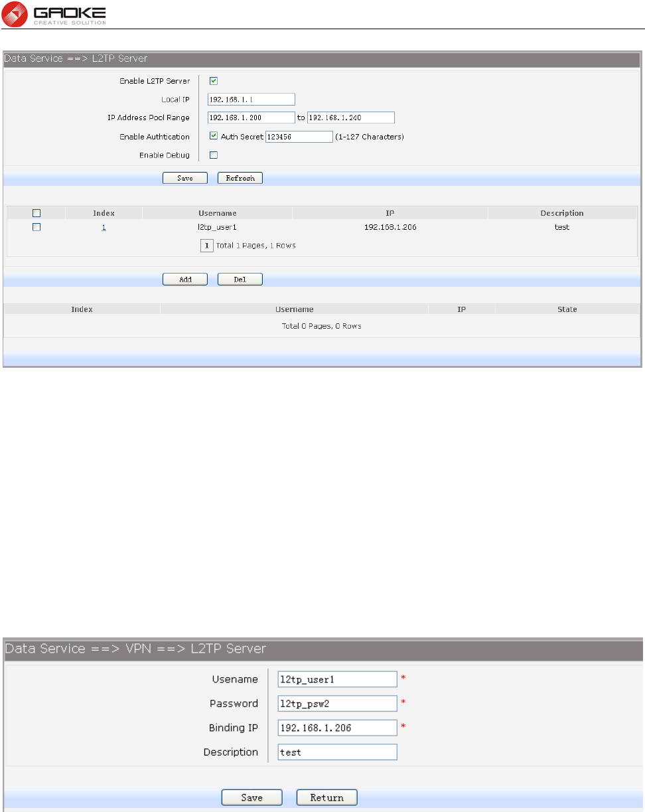This screenshot has width=645, height=812.
Task: Click the Del button to delete user
Action: pos(240,280)
